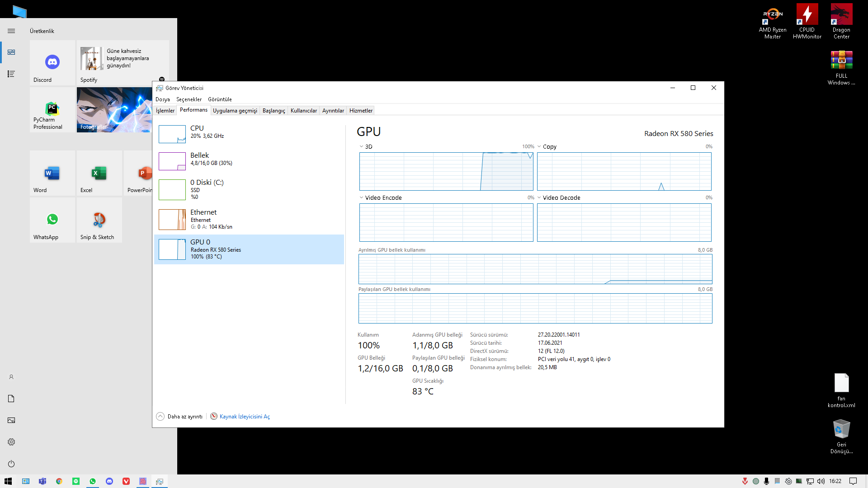868x488 pixels.
Task: Open the Video Encode engine dropdown
Action: pyautogui.click(x=362, y=197)
